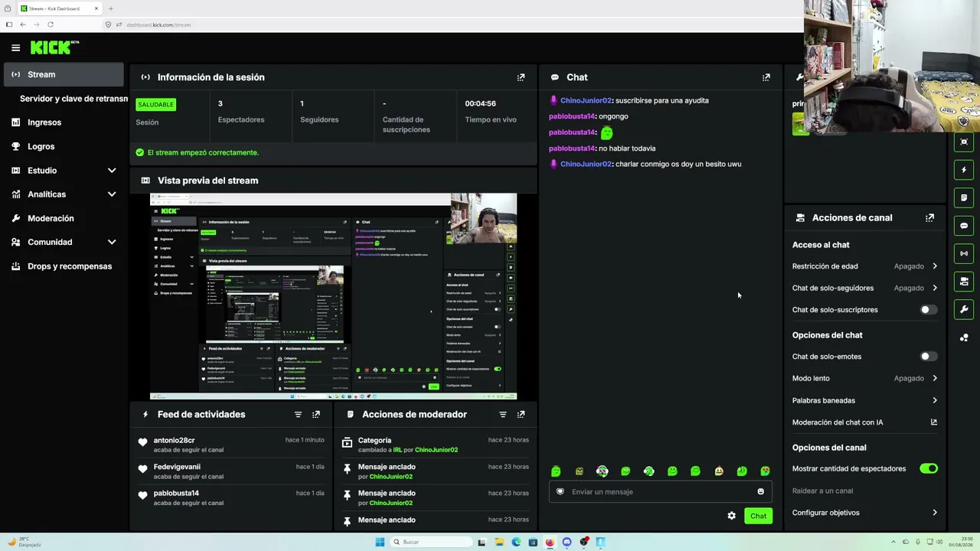Expand the Analíticas sidebar section

coord(112,194)
